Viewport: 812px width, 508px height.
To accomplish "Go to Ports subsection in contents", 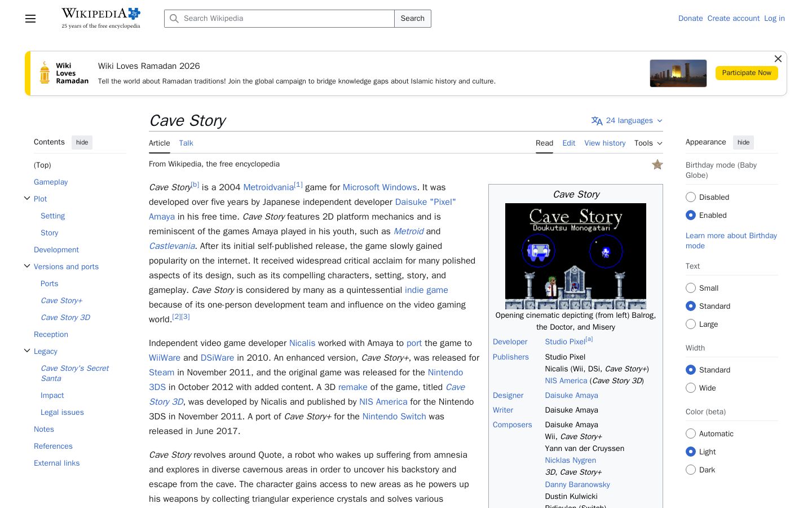I will [49, 283].
